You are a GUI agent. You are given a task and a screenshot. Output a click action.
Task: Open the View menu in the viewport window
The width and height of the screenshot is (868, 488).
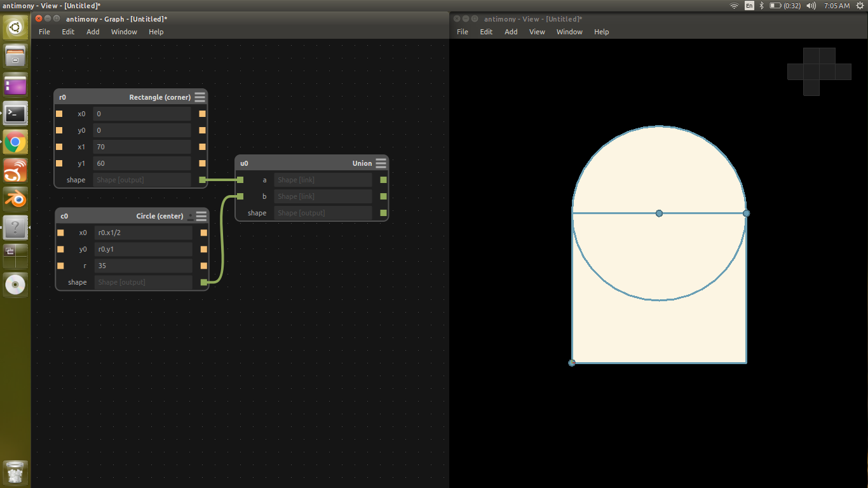537,32
